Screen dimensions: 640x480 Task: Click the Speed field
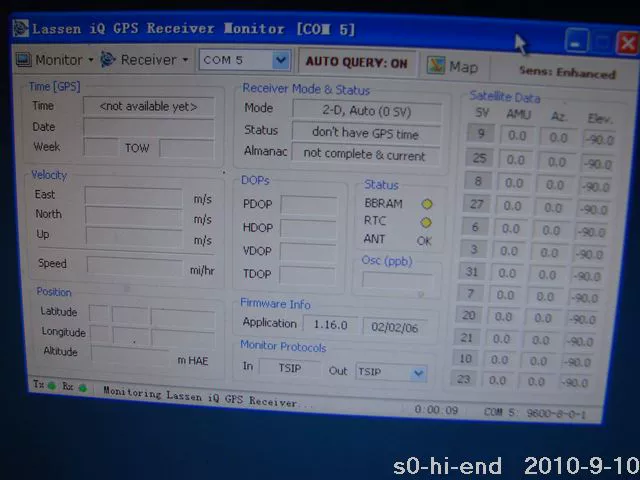pyautogui.click(x=135, y=267)
